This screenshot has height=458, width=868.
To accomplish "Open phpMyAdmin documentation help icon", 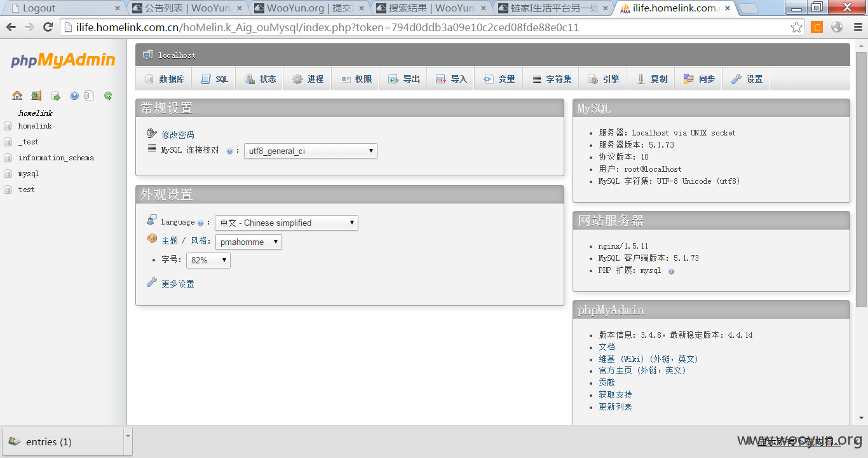I will (x=74, y=96).
